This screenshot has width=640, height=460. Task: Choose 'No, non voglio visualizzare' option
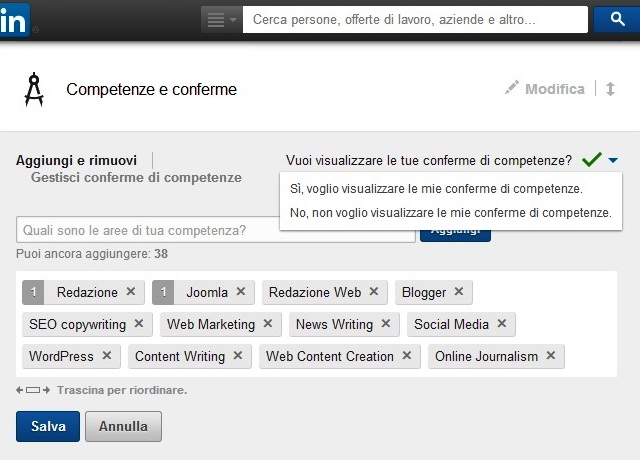coord(451,213)
